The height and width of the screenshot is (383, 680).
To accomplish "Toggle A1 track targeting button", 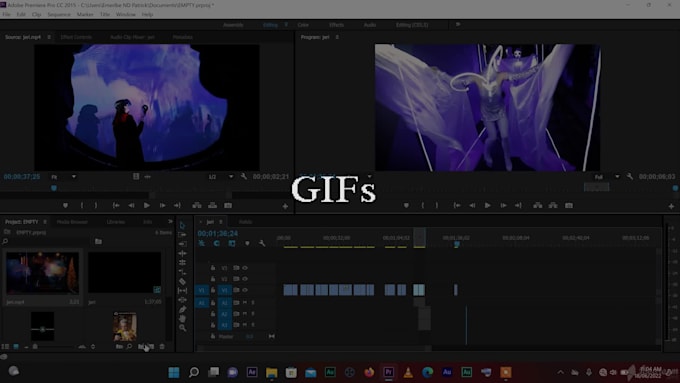I will pos(225,302).
